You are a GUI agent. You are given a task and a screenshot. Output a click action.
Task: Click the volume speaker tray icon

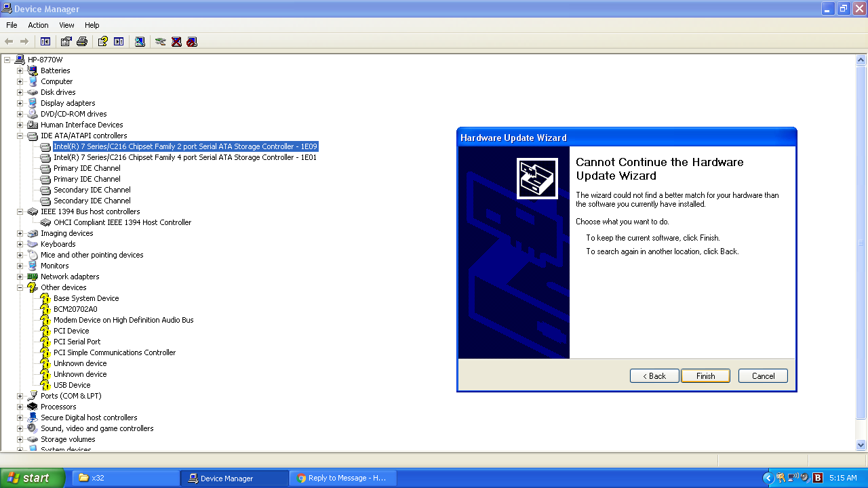point(804,478)
